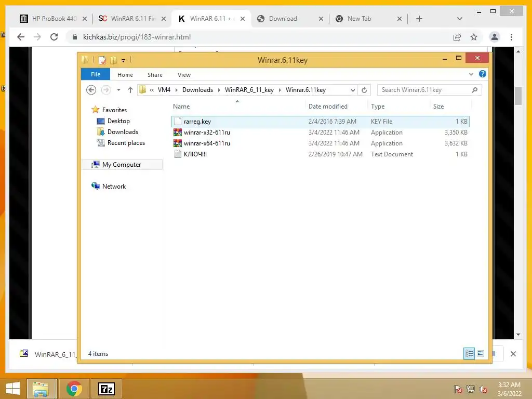The width and height of the screenshot is (532, 399).
Task: Reload the kichkas.biz page
Action: pyautogui.click(x=54, y=37)
